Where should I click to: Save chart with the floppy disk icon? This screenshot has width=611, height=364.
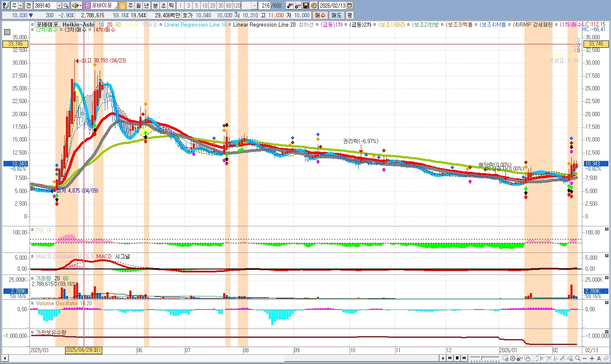pos(306,5)
